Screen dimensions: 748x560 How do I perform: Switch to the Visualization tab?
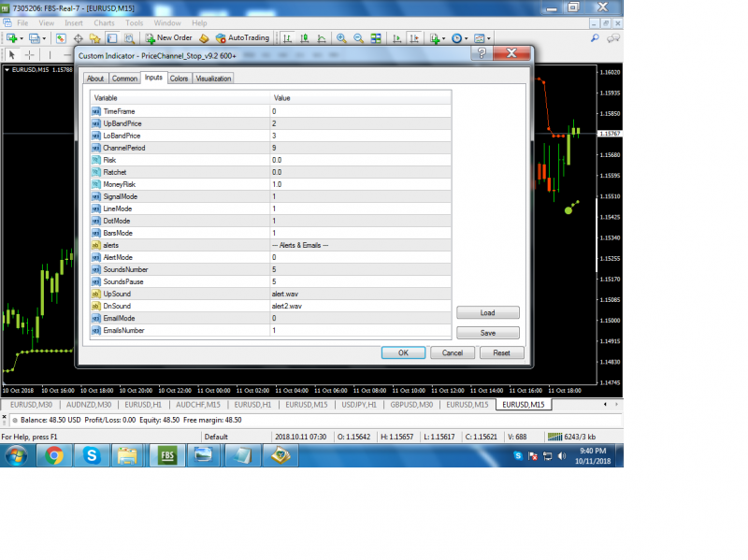[213, 79]
